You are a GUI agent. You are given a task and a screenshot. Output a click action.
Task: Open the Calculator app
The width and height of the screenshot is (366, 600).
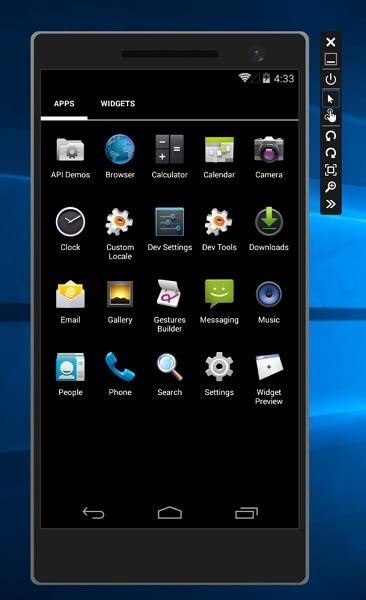(170, 157)
